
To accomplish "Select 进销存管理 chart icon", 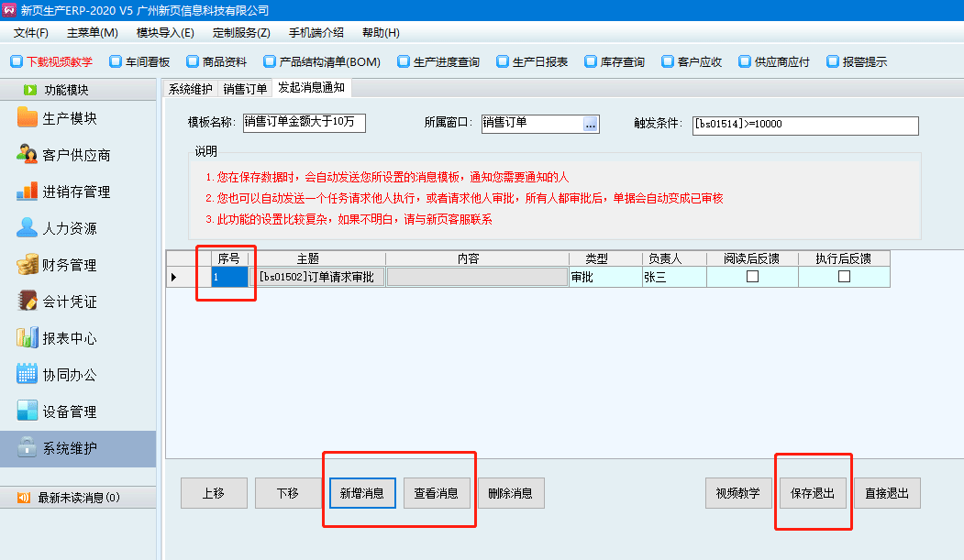I will click(x=28, y=192).
